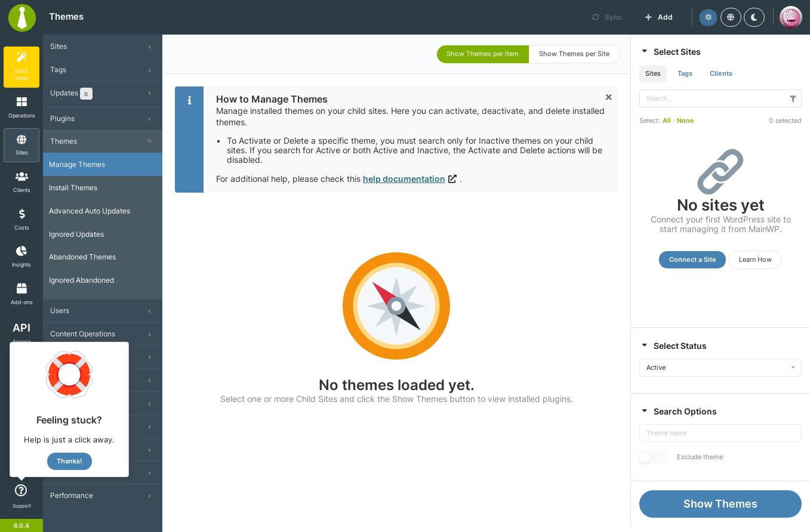
Task: Enable the Exclude theme toggle
Action: pos(654,457)
